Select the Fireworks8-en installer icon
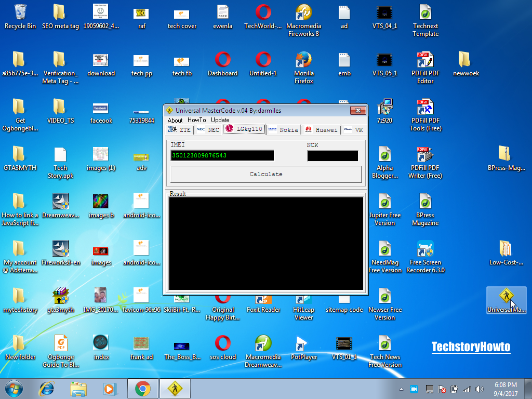 coord(60,253)
